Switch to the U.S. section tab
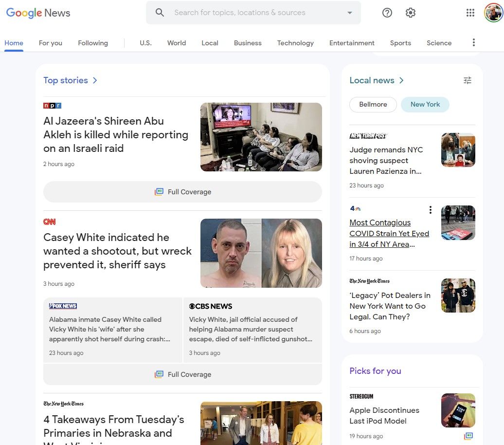This screenshot has width=504, height=445. point(145,43)
